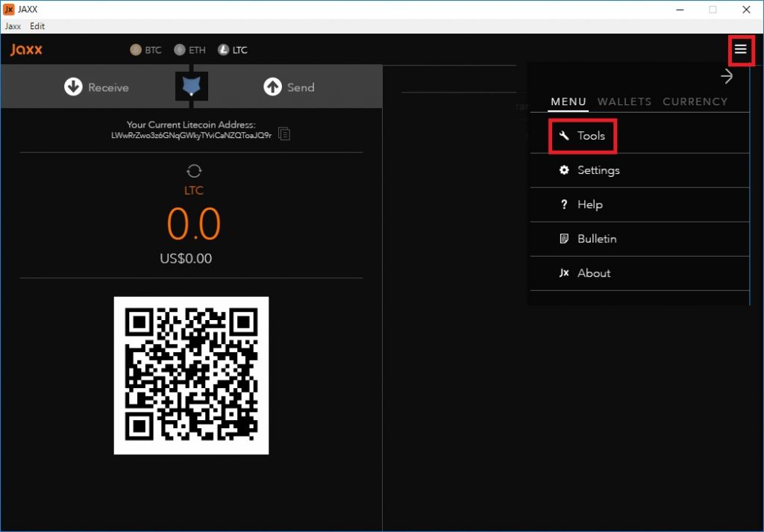Close the JAXX window
The image size is (764, 532).
(x=746, y=10)
